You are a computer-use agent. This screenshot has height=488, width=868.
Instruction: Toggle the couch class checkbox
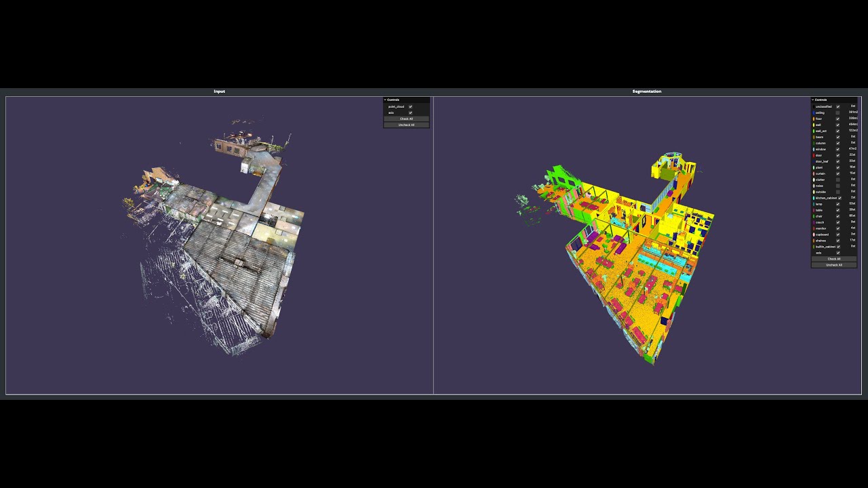click(837, 222)
